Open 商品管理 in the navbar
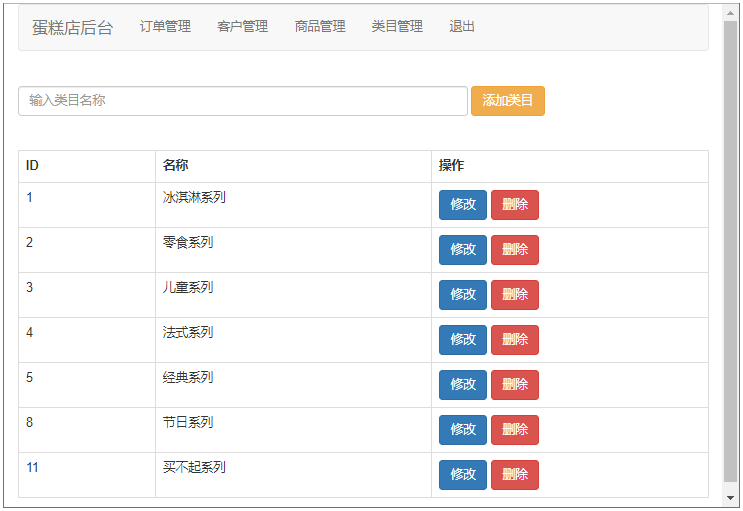Image resolution: width=743 pixels, height=511 pixels. (320, 27)
